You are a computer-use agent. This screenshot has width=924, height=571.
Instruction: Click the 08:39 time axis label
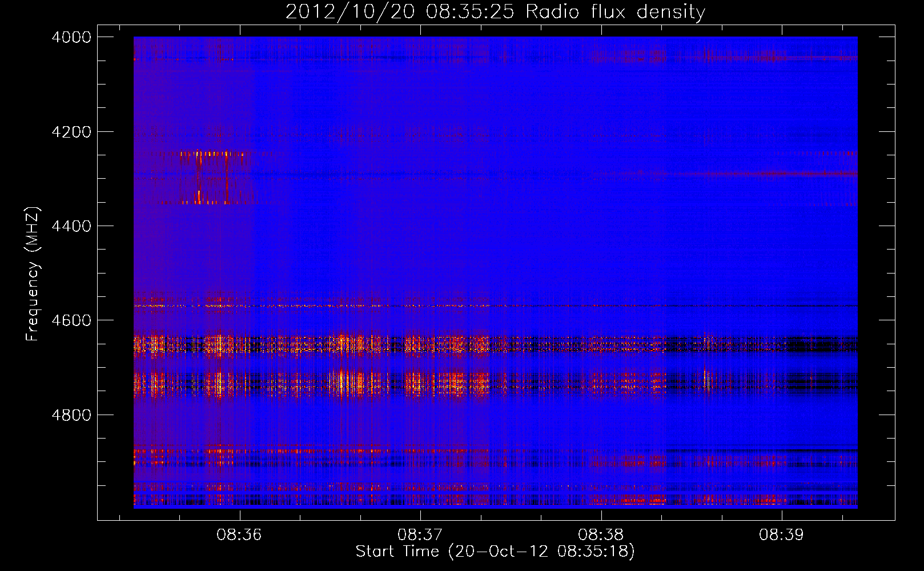tap(781, 535)
